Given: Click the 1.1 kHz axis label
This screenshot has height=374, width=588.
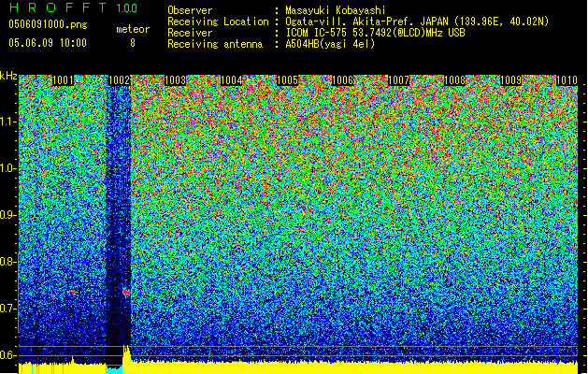Looking at the screenshot, I should 8,122.
